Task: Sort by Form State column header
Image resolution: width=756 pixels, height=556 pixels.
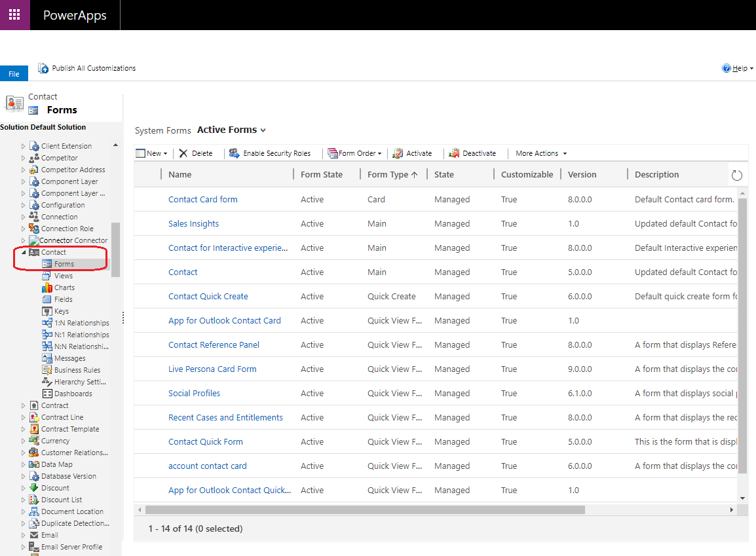Action: pos(322,174)
